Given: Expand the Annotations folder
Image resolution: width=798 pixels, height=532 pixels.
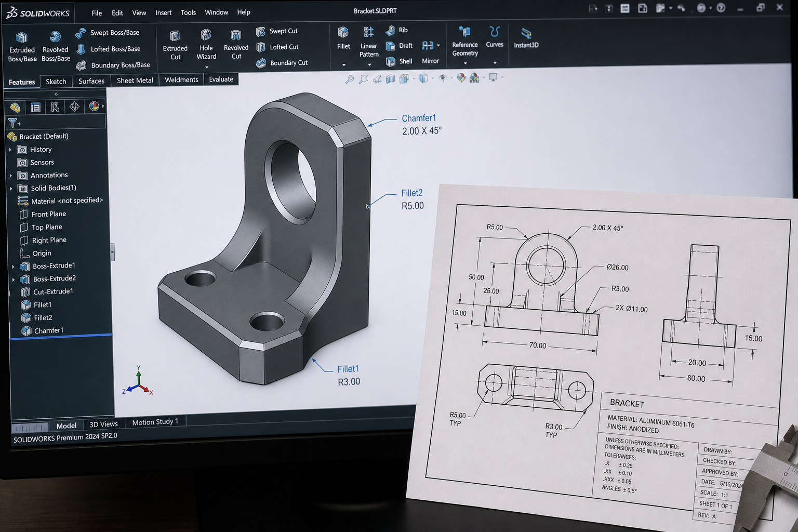Looking at the screenshot, I should [x=10, y=176].
